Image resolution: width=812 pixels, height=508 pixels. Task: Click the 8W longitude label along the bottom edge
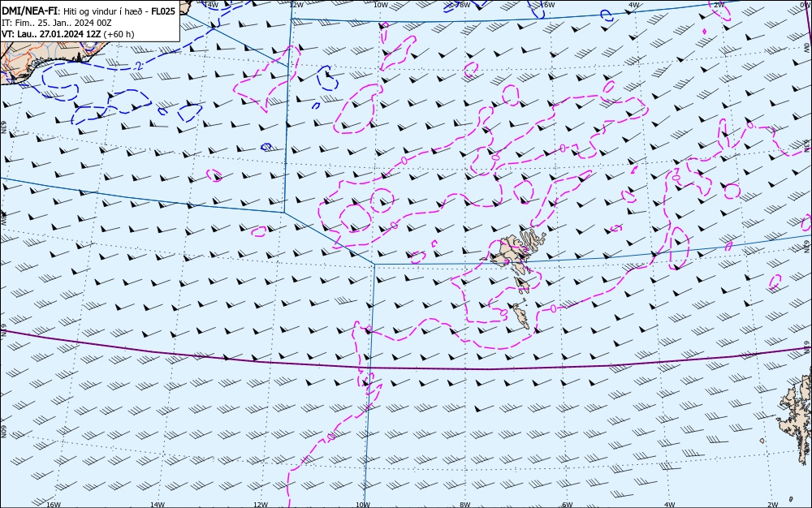click(x=465, y=505)
